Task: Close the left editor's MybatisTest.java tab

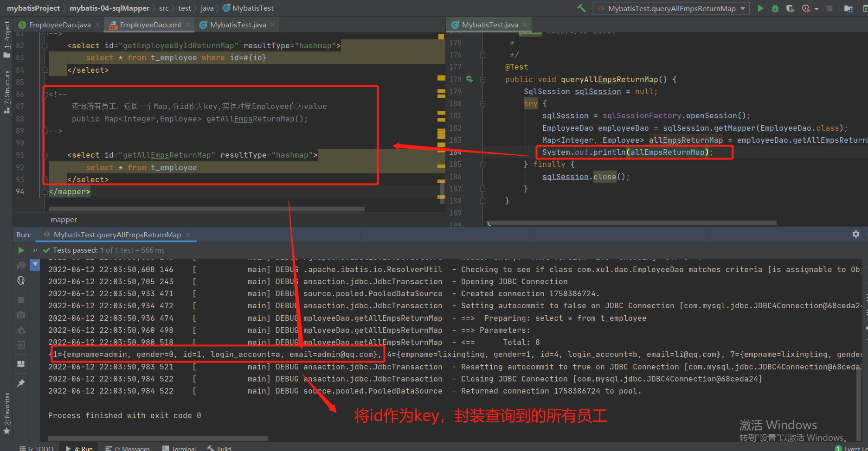Action: [273, 25]
